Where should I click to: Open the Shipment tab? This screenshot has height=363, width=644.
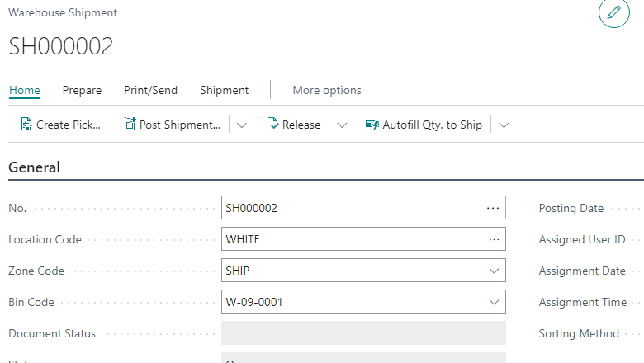click(x=225, y=90)
